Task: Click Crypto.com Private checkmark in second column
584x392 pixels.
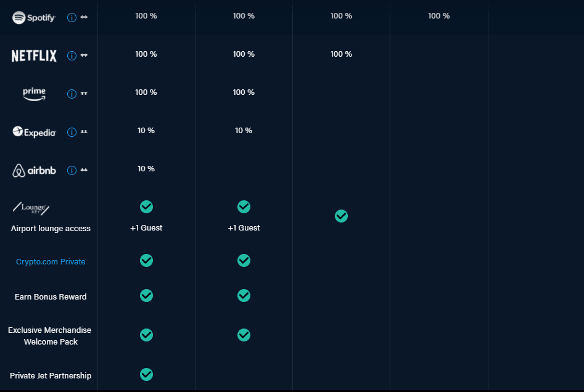Action: 244,260
